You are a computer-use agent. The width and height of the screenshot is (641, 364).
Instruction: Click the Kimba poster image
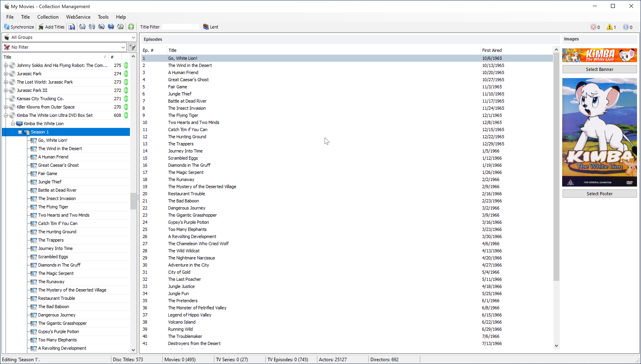[x=599, y=132]
